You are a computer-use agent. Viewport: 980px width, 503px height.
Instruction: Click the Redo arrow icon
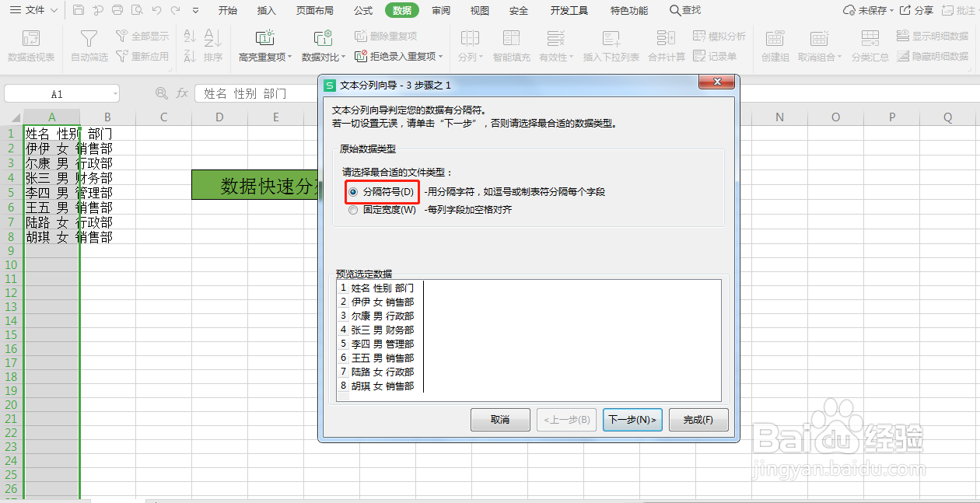[176, 10]
